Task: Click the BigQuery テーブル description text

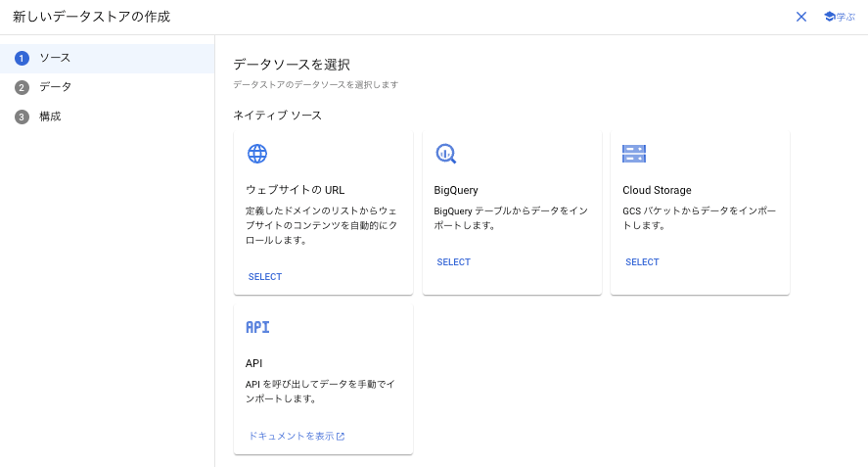Action: [x=511, y=218]
